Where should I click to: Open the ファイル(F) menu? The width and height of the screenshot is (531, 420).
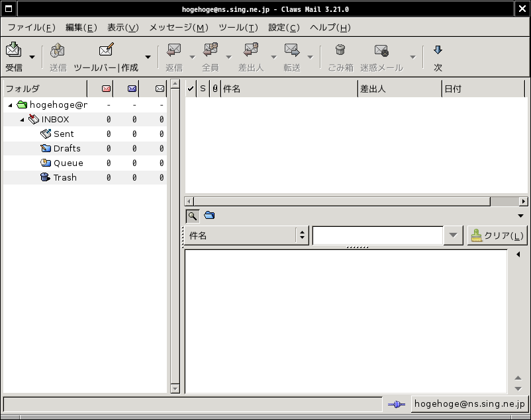click(x=31, y=27)
